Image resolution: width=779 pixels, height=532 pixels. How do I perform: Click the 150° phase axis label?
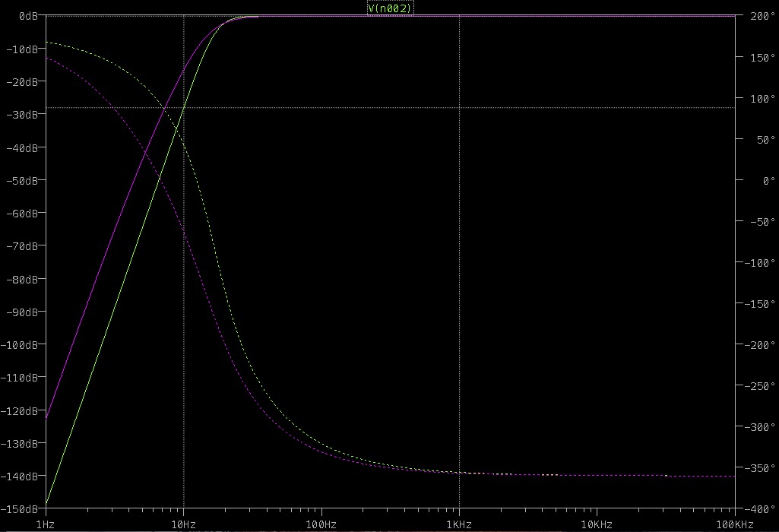point(762,58)
